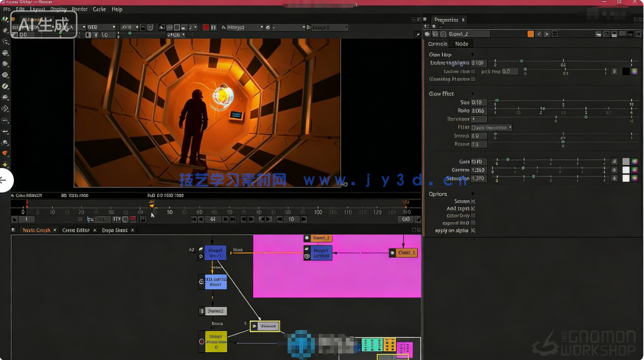Enable the Glow Only checkbox
Viewport: 644px width, 360px height.
pyautogui.click(x=473, y=216)
